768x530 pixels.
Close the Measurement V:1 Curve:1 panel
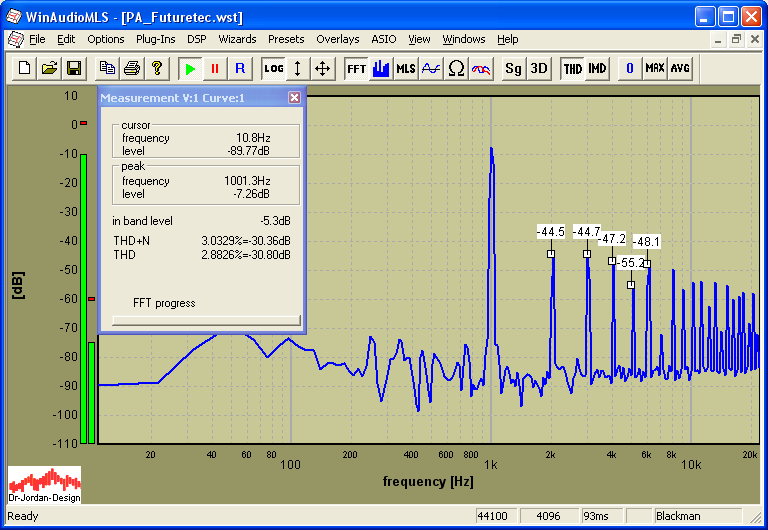(294, 98)
